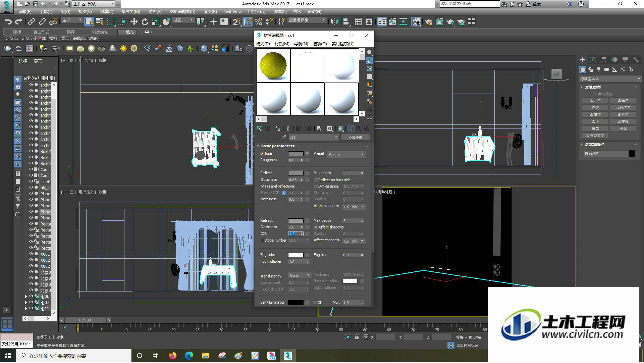The image size is (644, 363).
Task: Click the material eyedropper pick icon
Action: click(x=284, y=137)
